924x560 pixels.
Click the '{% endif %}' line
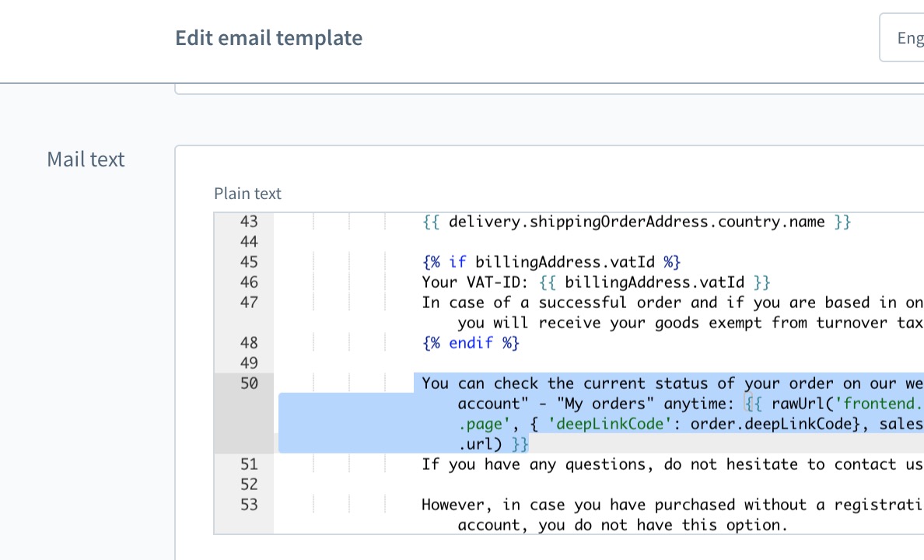(x=471, y=343)
